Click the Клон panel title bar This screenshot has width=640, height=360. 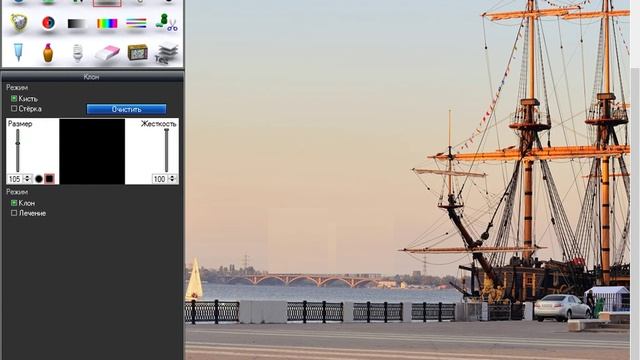click(x=92, y=77)
